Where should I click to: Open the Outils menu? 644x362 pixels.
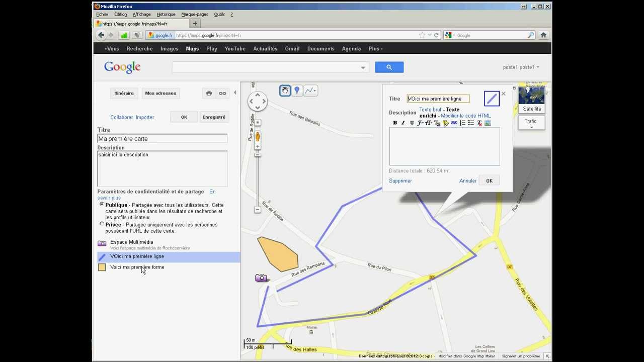pos(219,15)
